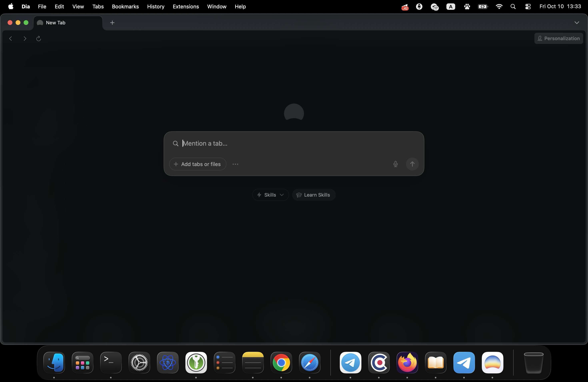
Task: Click Add tabs or files button
Action: tap(198, 164)
